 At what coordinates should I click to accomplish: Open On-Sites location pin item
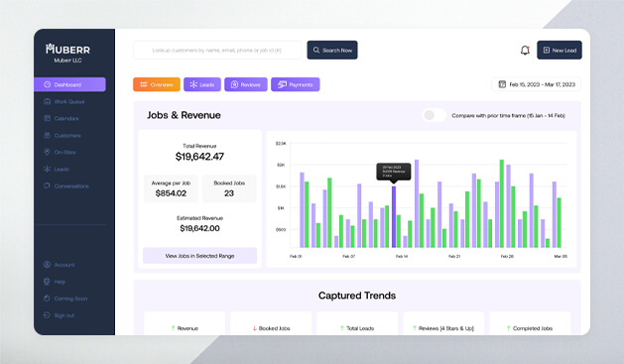click(x=60, y=153)
